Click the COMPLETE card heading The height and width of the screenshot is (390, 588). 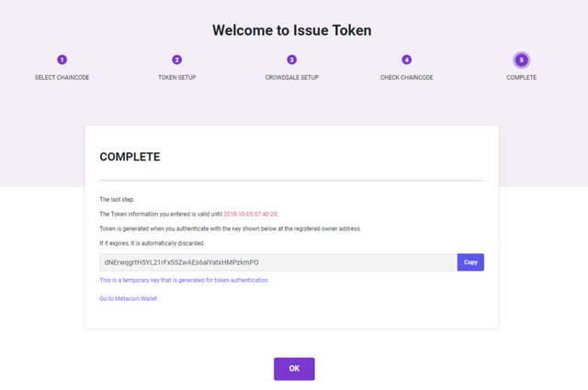[130, 157]
